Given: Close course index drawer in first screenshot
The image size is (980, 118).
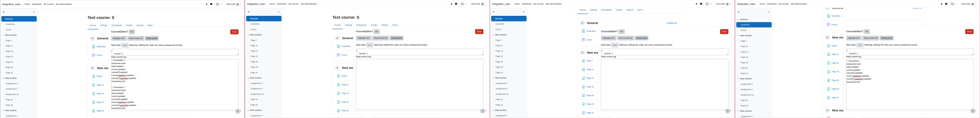Looking at the screenshot, I should point(4,12).
